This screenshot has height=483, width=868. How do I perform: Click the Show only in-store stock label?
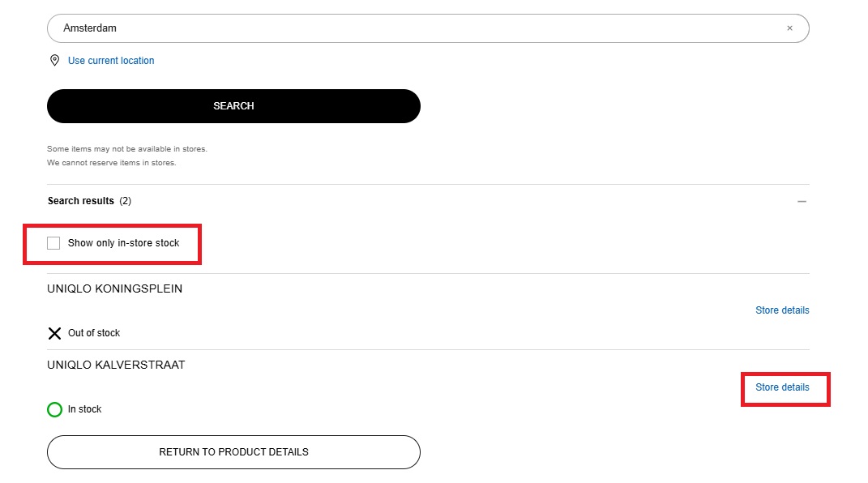click(x=123, y=243)
